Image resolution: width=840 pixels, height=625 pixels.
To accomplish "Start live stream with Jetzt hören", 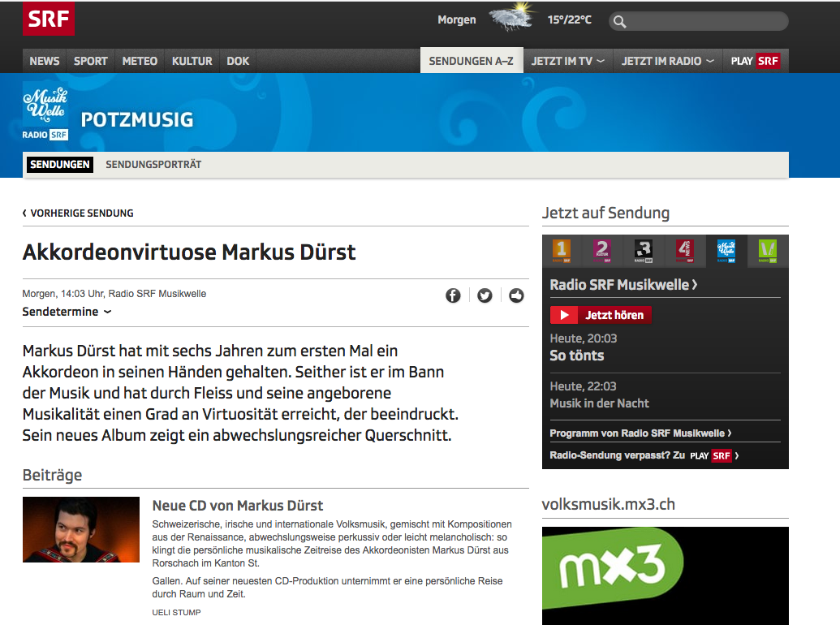I will 601,315.
